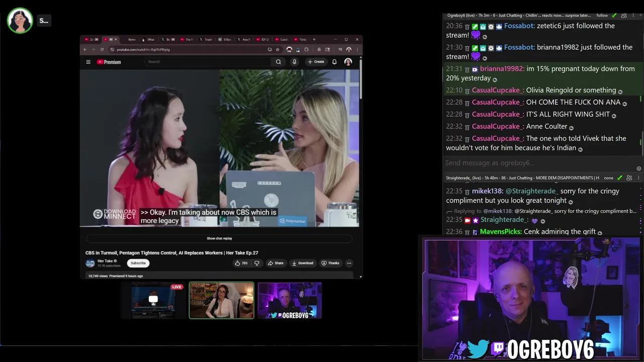Click the @Straighterade_ mention in mikek138's message
This screenshot has height=362, width=644.
tap(531, 191)
